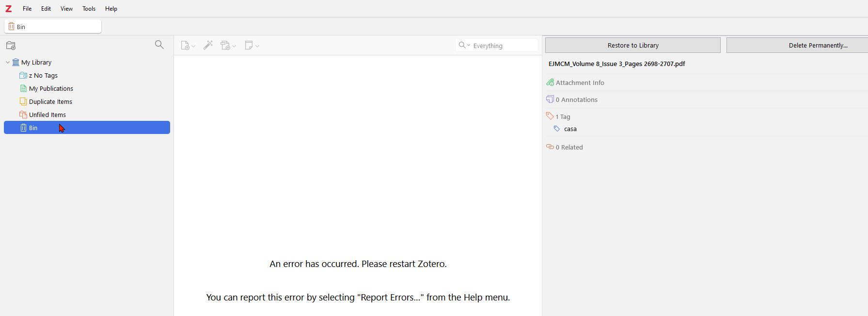
Task: Click the My Publications document icon
Action: (x=23, y=89)
